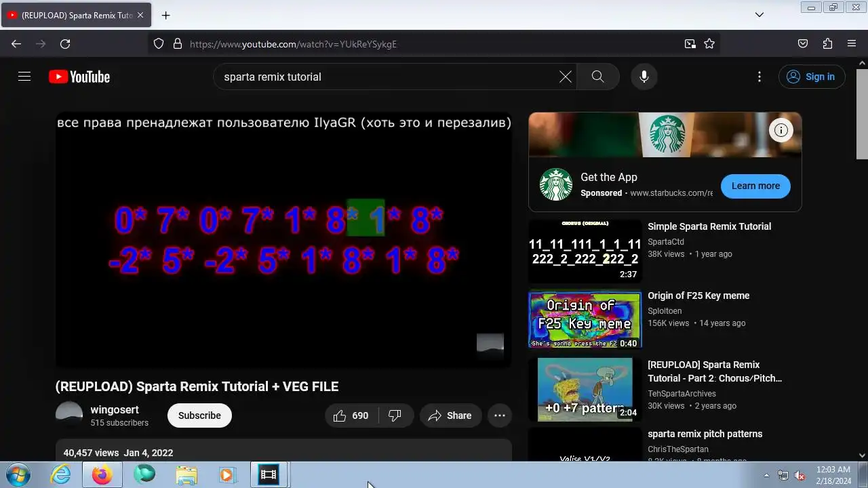Run search with the magnifier button

tap(597, 77)
